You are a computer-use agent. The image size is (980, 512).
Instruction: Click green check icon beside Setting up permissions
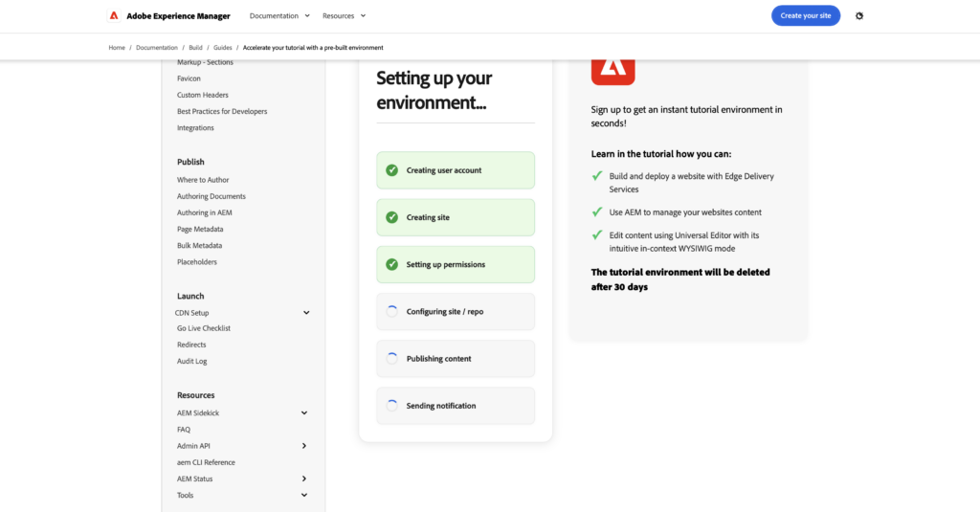coord(391,264)
